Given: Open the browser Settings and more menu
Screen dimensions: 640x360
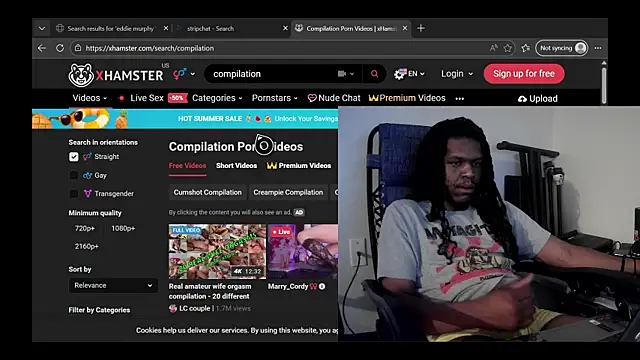Looking at the screenshot, I should pyautogui.click(x=598, y=48).
